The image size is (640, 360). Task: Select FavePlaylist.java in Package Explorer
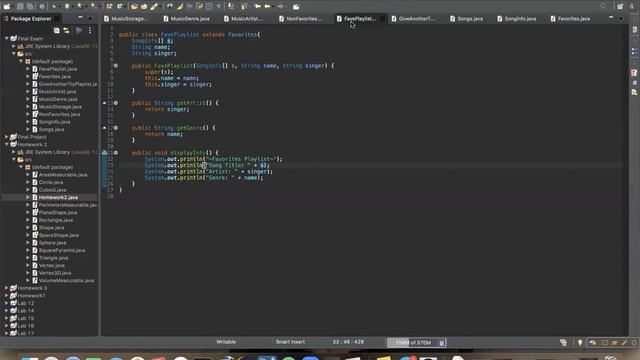(x=58, y=69)
